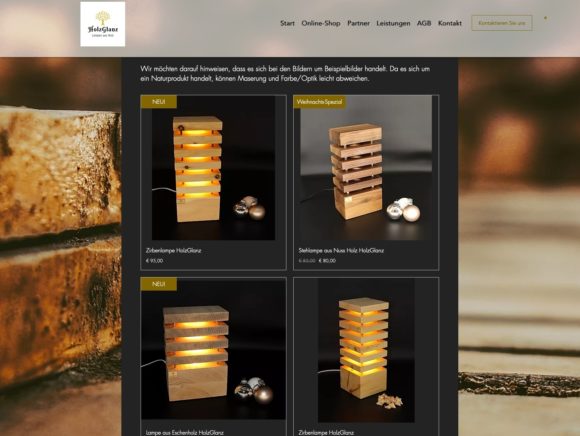Open the Online-Shop menu item

[x=321, y=23]
